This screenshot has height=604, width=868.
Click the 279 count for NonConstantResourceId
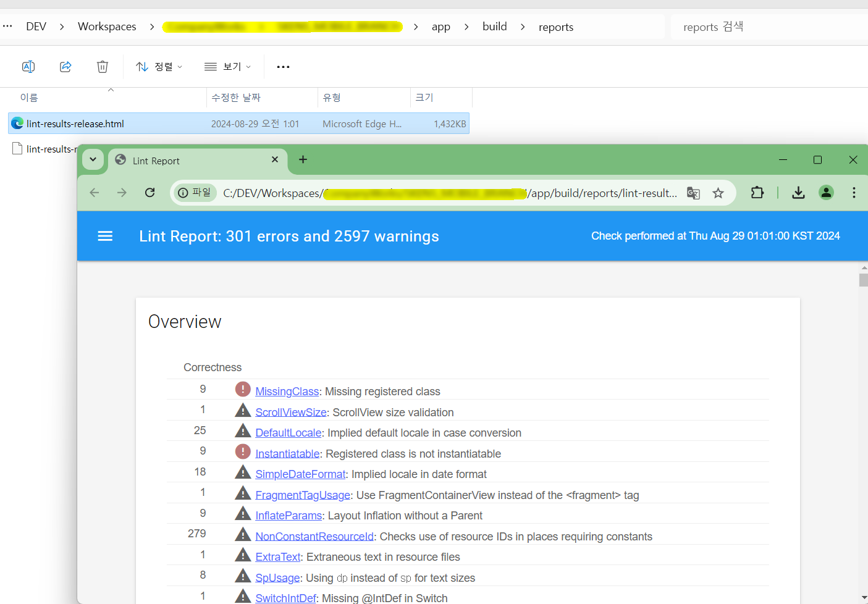pos(196,534)
